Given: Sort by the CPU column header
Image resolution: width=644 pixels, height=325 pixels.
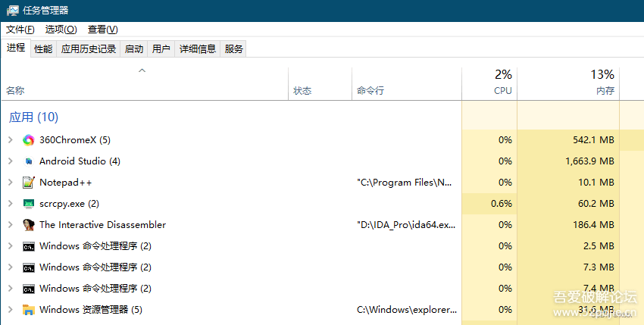Looking at the screenshot, I should pos(489,84).
